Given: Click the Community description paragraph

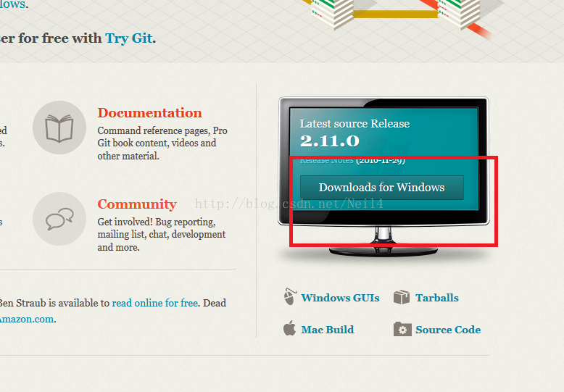Looking at the screenshot, I should (x=162, y=235).
